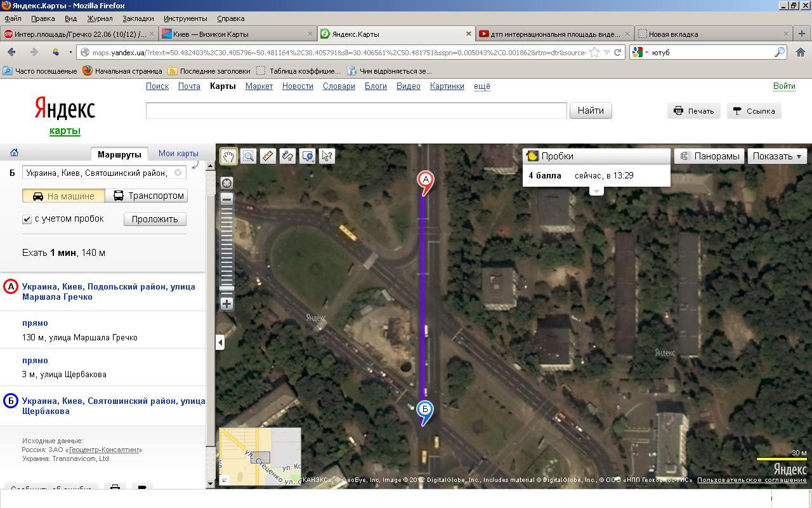Viewport: 812px width, 508px height.
Task: Switch route mode to 'Транспортом'
Action: (x=148, y=196)
